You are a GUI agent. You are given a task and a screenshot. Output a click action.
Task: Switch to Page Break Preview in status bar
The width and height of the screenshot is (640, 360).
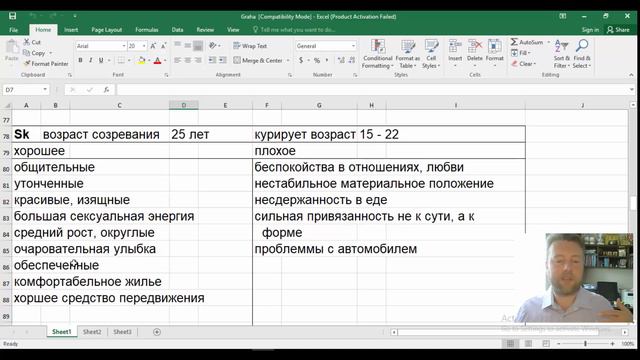(x=546, y=344)
